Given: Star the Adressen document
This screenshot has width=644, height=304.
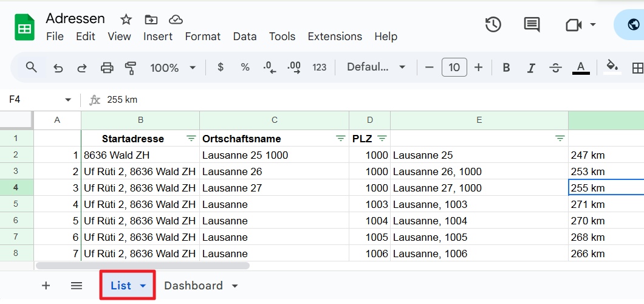Looking at the screenshot, I should tap(126, 19).
